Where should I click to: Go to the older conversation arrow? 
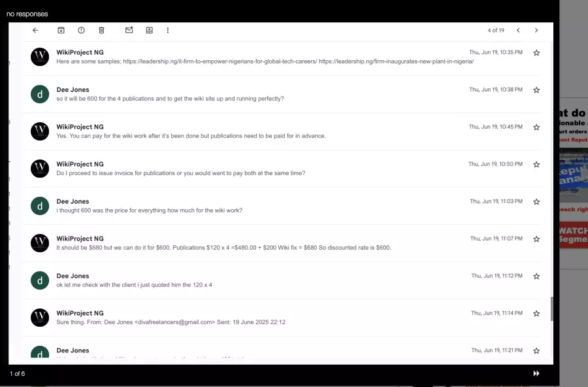536,30
